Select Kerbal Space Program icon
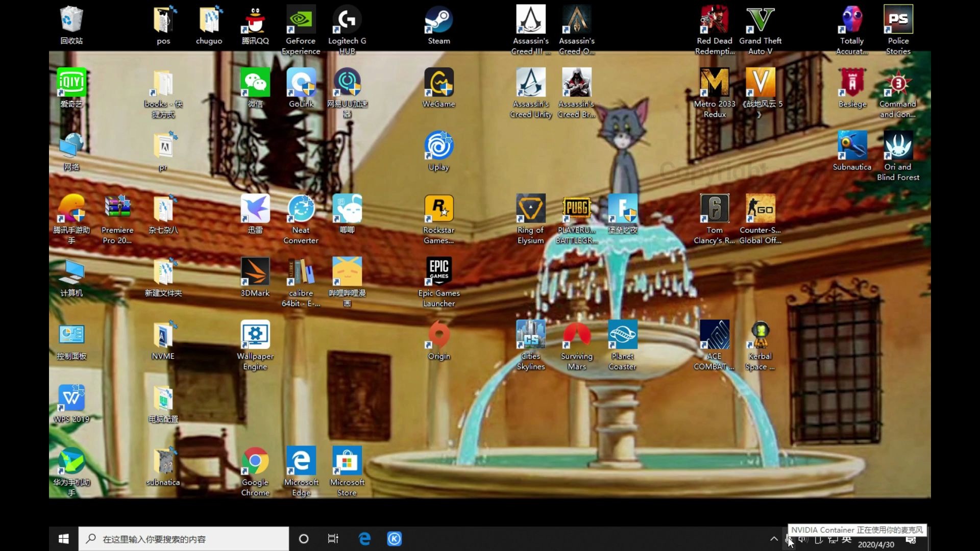Viewport: 980px width, 551px height. click(761, 345)
